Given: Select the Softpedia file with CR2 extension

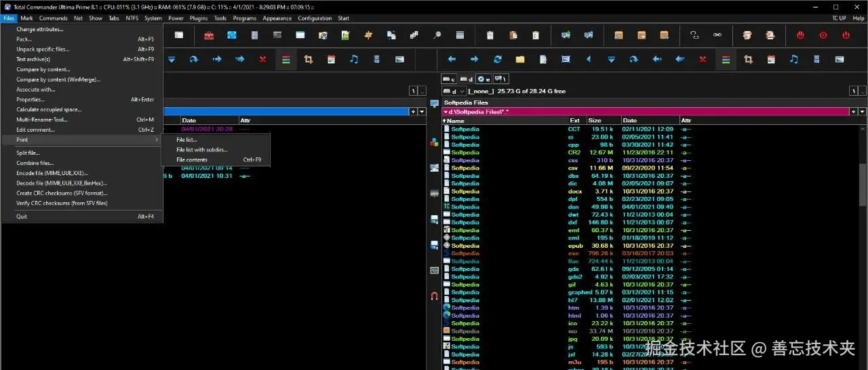Looking at the screenshot, I should [x=651, y=152].
